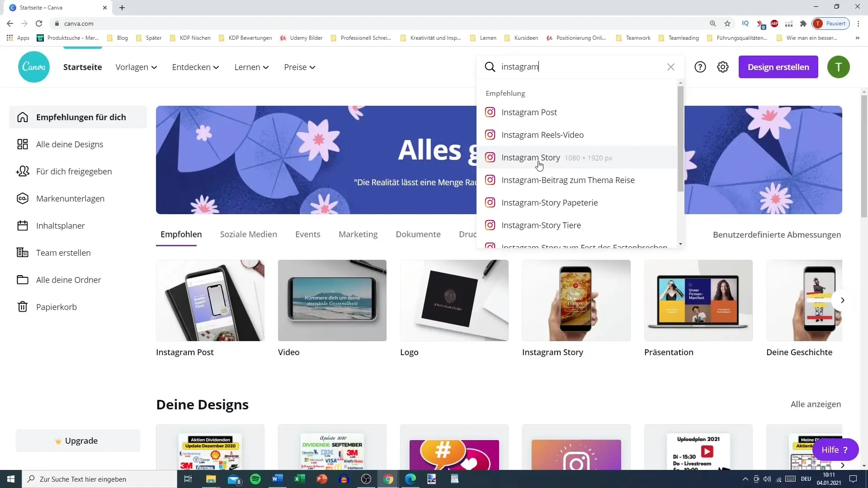Click the search magnifier icon
This screenshot has width=868, height=488.
[x=490, y=67]
